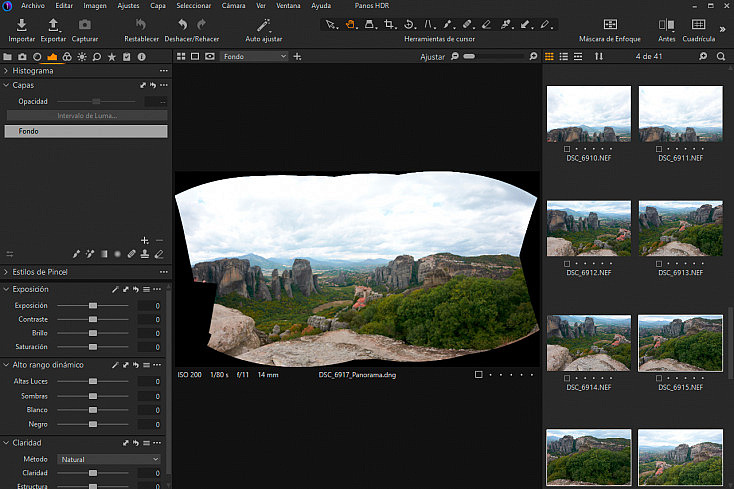Click the draw mask brush in Capas
734x489 pixels.
point(76,254)
